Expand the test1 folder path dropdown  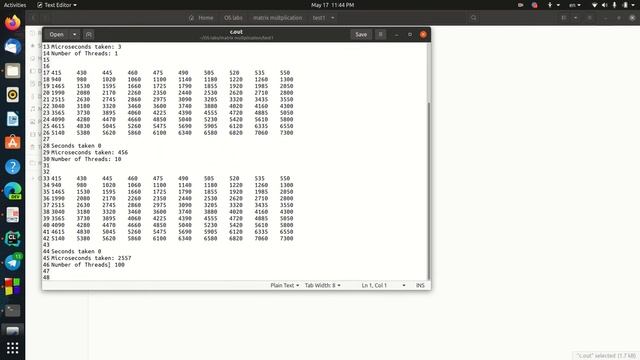333,18
